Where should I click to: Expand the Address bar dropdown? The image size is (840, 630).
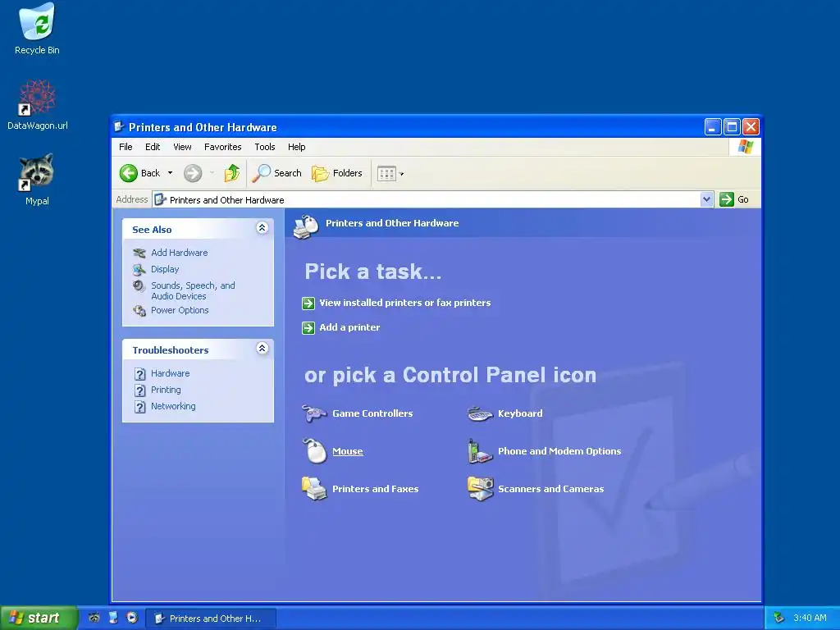click(706, 199)
